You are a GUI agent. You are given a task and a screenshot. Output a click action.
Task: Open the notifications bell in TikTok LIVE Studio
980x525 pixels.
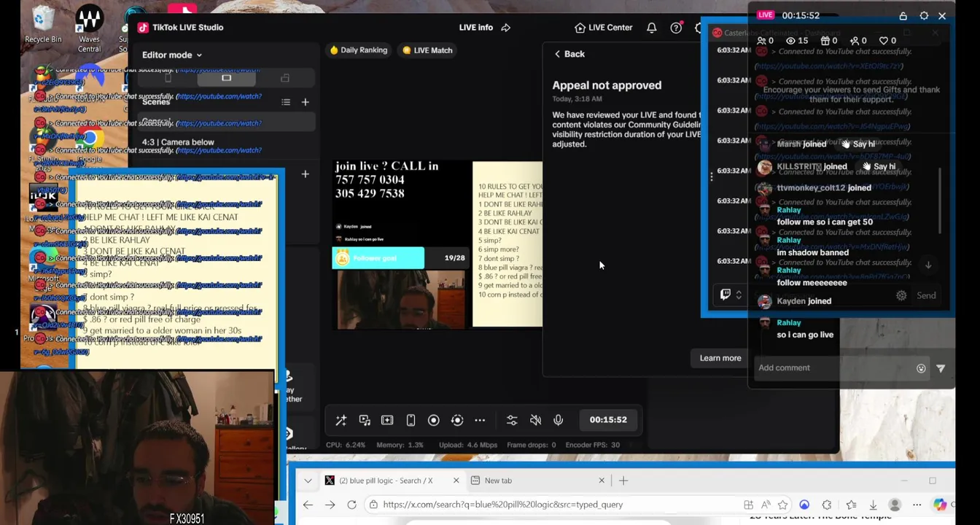click(652, 28)
